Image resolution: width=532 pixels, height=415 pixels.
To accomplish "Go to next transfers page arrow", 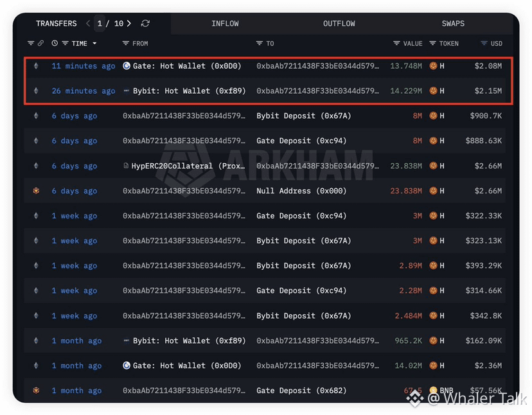I will pyautogui.click(x=129, y=23).
